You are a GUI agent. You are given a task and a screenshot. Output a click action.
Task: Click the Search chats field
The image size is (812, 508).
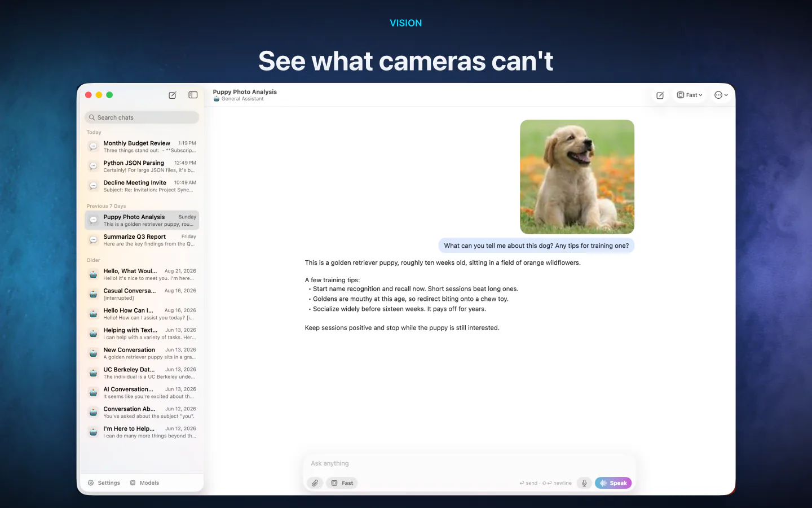[142, 117]
